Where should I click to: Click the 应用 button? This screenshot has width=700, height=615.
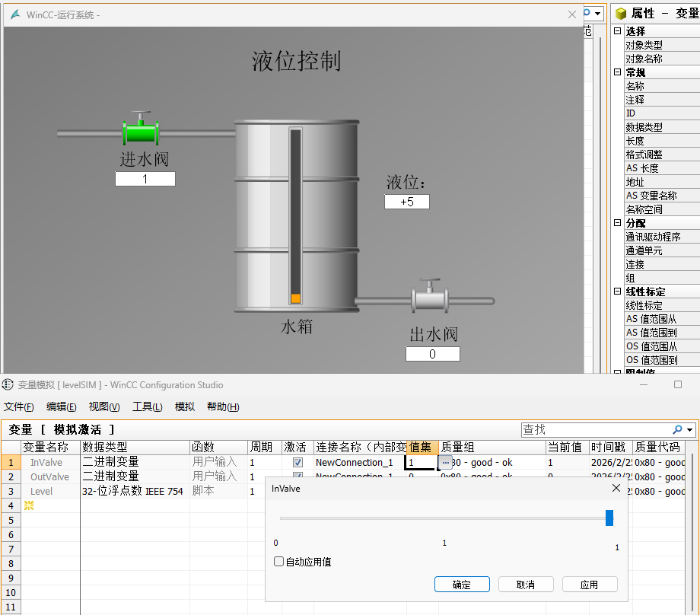pyautogui.click(x=590, y=584)
